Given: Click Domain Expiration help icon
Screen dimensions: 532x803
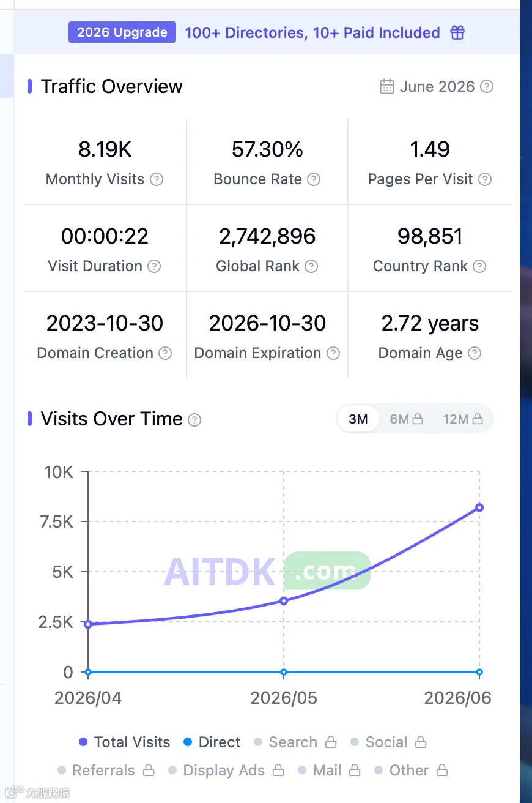Looking at the screenshot, I should (333, 353).
